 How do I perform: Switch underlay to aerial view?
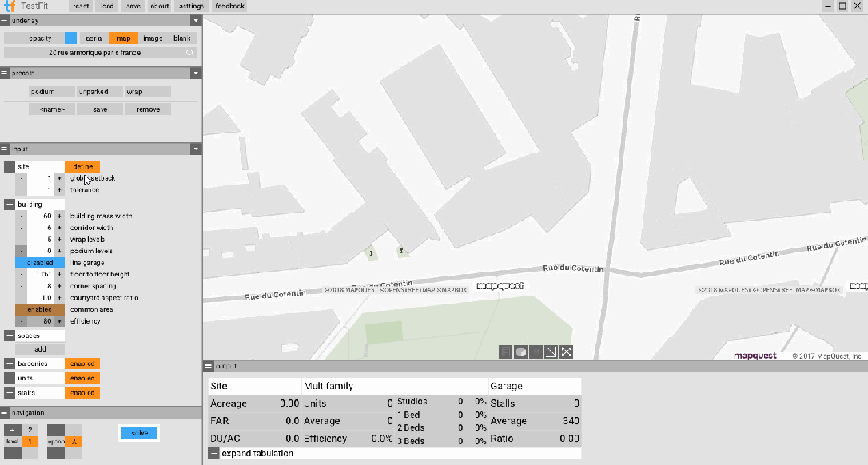click(94, 38)
